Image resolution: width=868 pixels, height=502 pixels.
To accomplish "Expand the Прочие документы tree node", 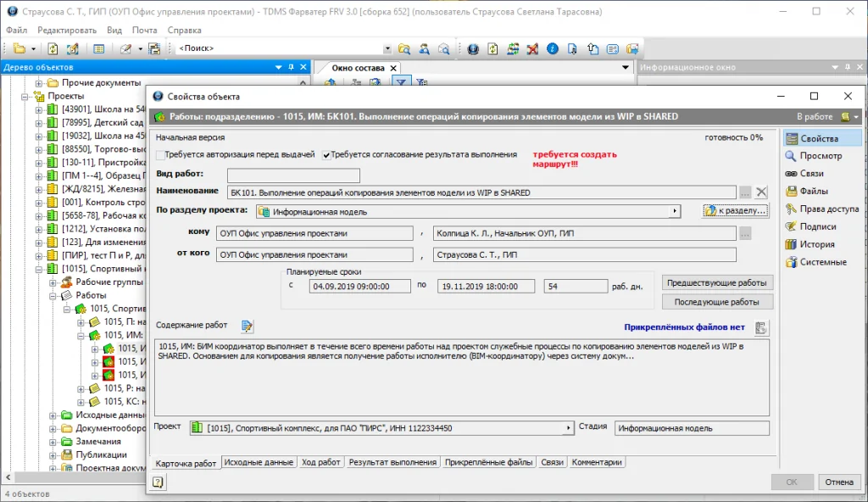I will point(40,83).
